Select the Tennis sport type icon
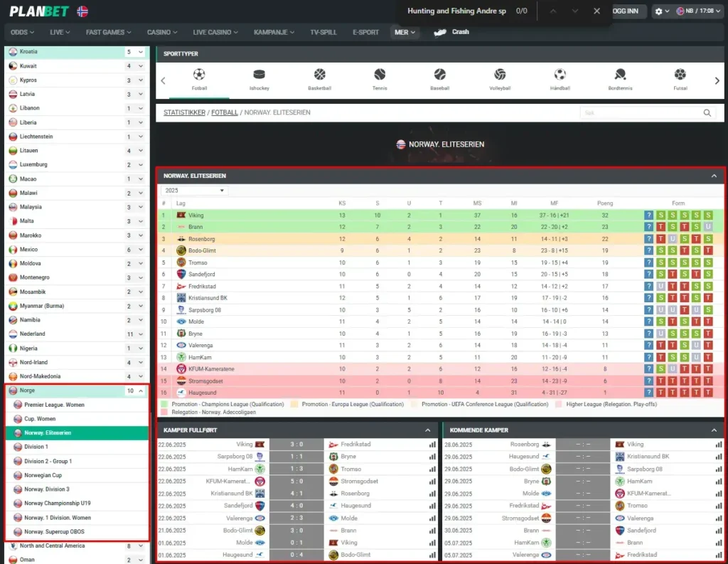Screen dimensions: 728x564 (x=380, y=75)
